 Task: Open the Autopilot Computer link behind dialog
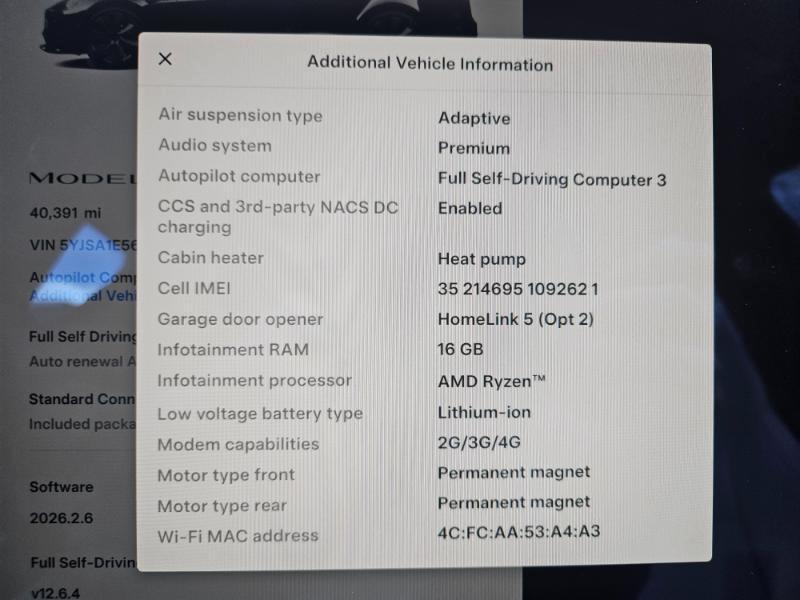(84, 278)
